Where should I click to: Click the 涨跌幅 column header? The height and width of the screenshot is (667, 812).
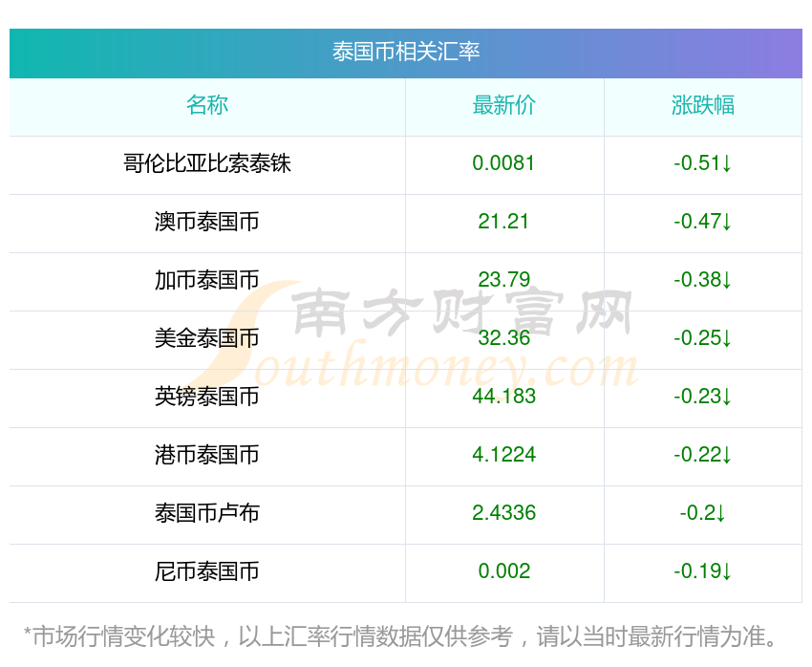(x=703, y=105)
